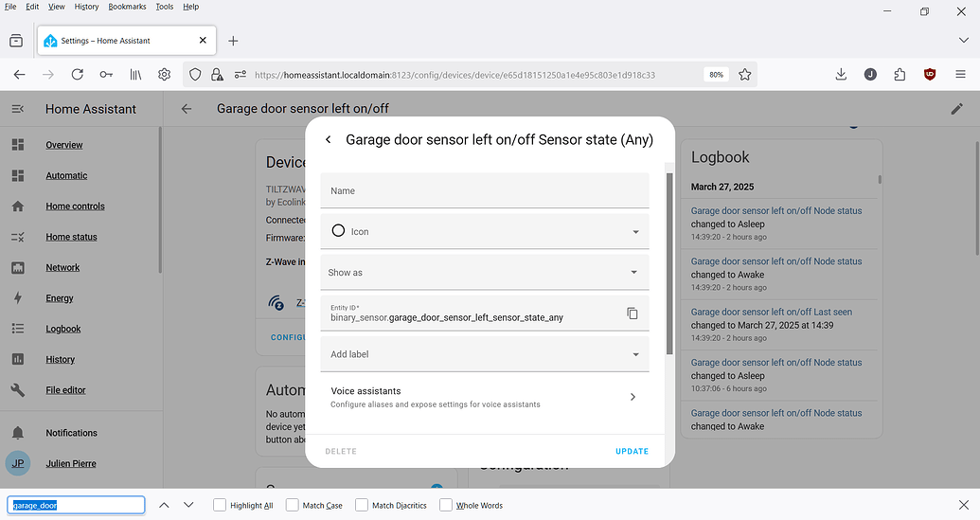Click the 80% zoom level indicator

716,75
